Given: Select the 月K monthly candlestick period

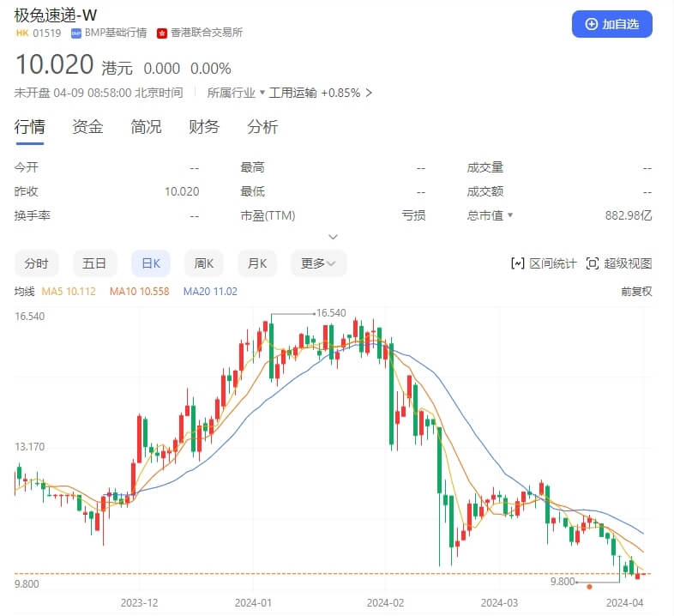Looking at the screenshot, I should point(260,263).
